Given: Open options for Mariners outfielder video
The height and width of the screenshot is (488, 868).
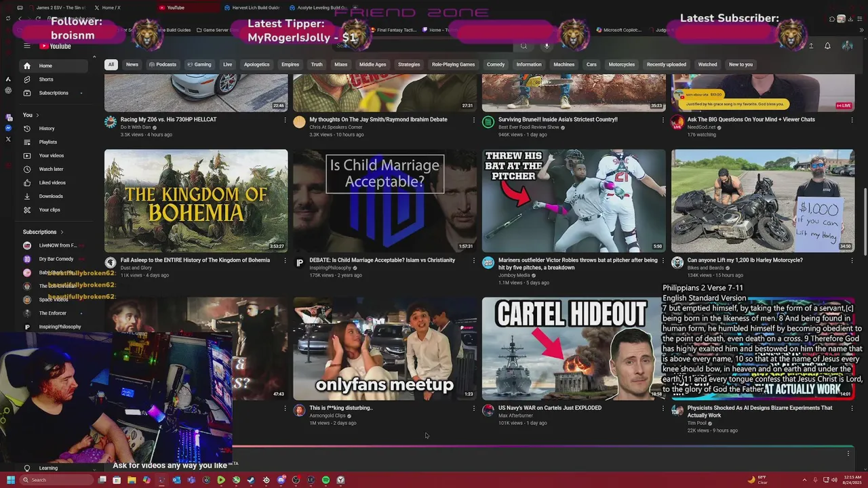Looking at the screenshot, I should coord(663,260).
